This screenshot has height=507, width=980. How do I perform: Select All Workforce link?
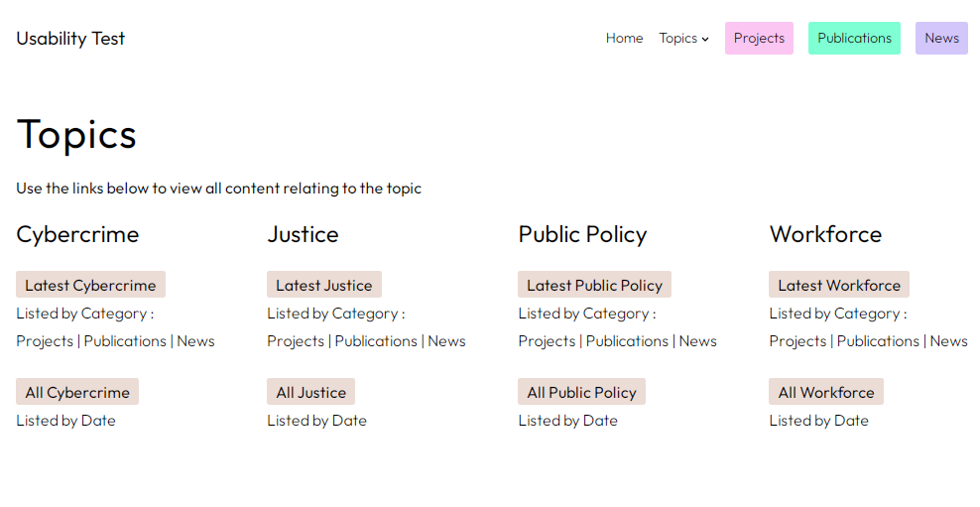825,393
